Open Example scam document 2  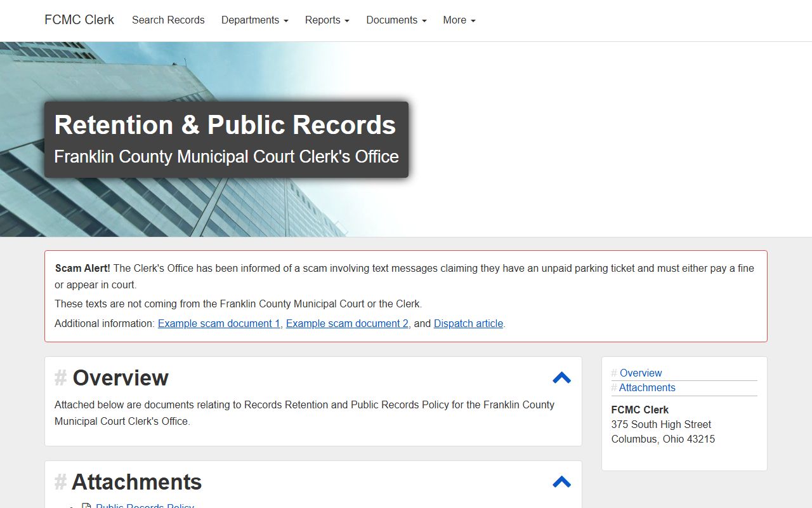click(x=347, y=323)
